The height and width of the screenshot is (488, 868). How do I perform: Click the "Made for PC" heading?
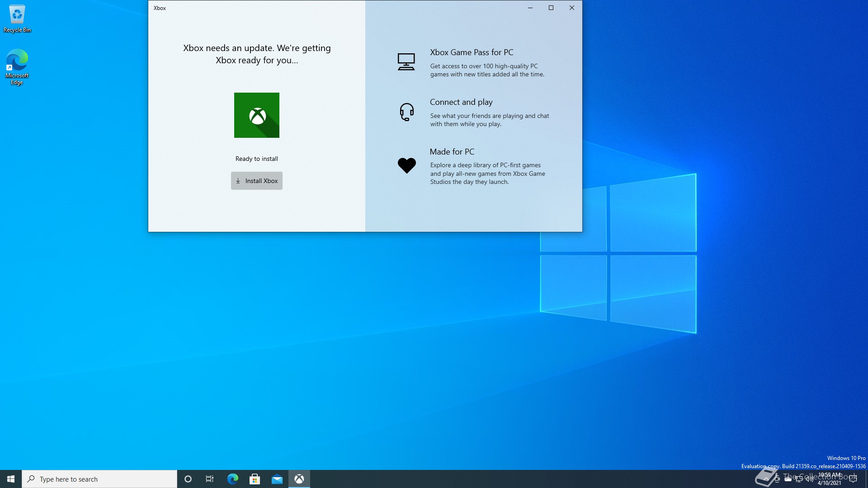pos(452,152)
